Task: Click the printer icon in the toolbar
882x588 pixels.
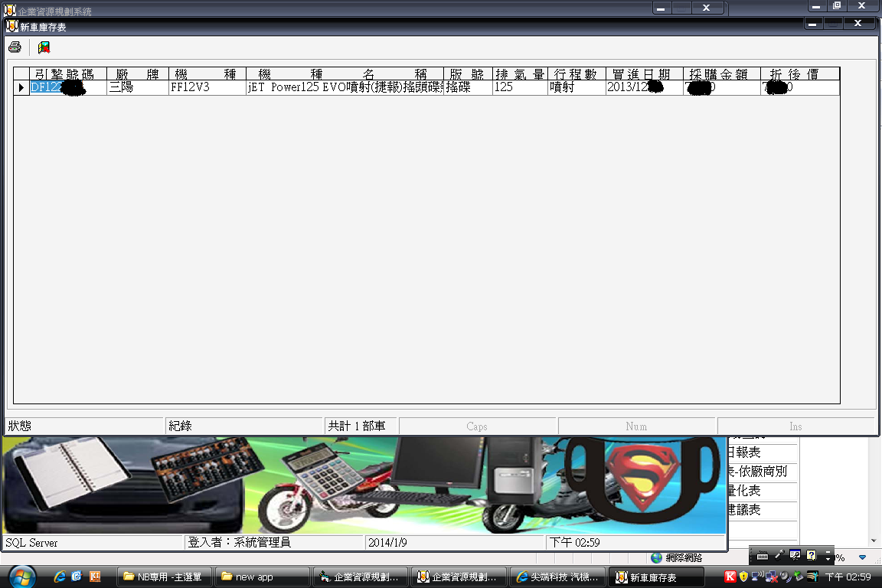Action: pyautogui.click(x=15, y=47)
